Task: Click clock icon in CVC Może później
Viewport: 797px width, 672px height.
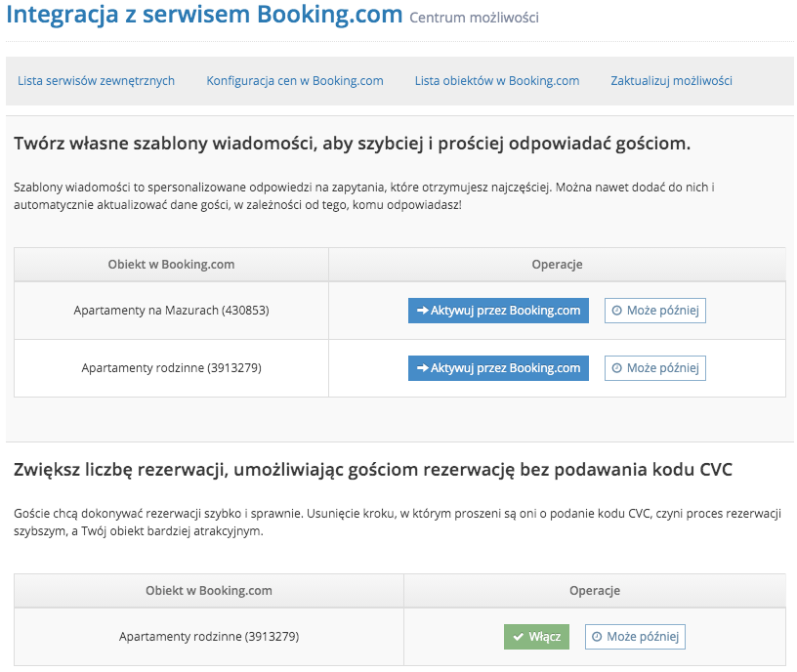Action: pos(597,637)
